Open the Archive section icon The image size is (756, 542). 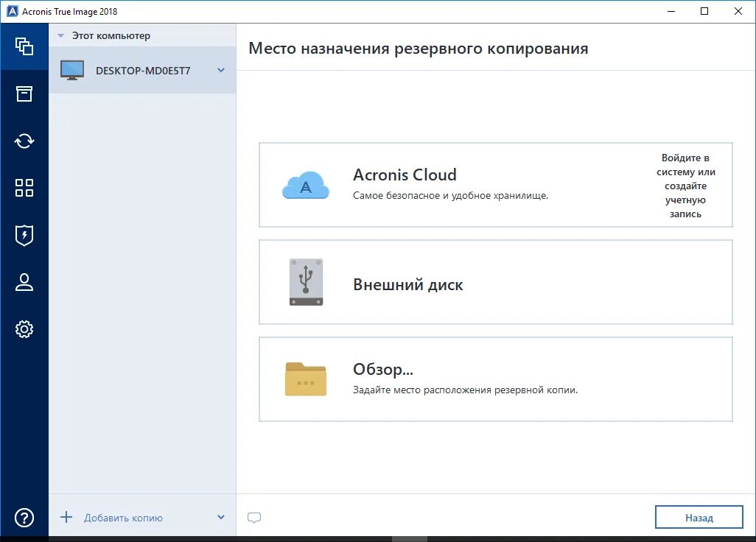coord(24,94)
